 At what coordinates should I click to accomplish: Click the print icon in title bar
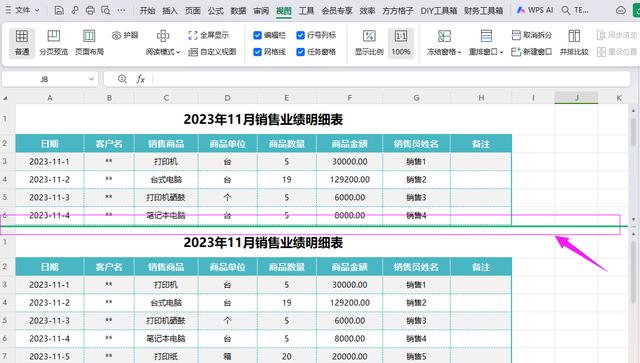[x=90, y=11]
